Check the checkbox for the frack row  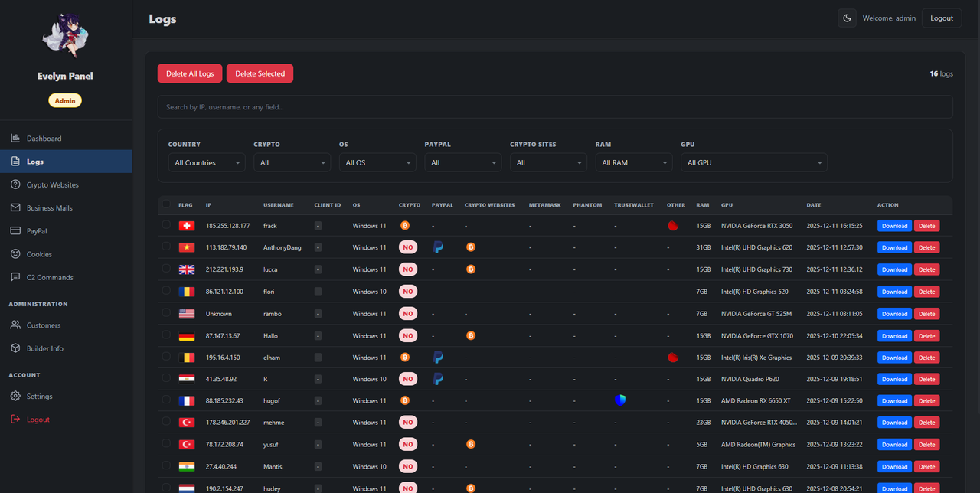[166, 225]
